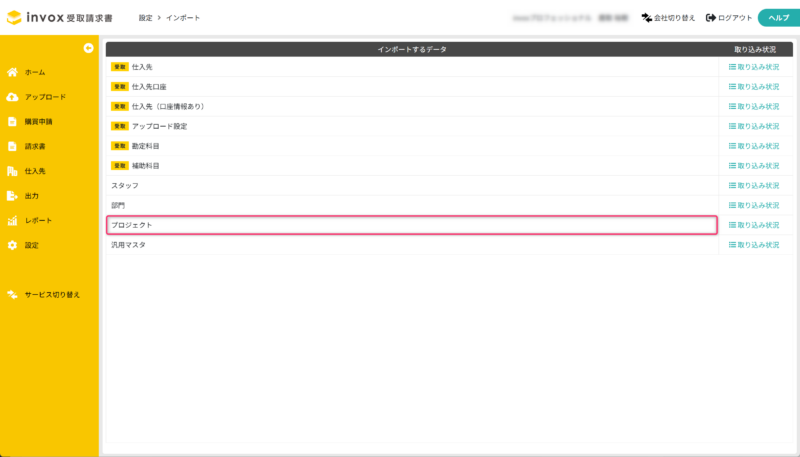Click 会社切り替え link in header
The width and height of the screenshot is (800, 457).
(x=674, y=18)
